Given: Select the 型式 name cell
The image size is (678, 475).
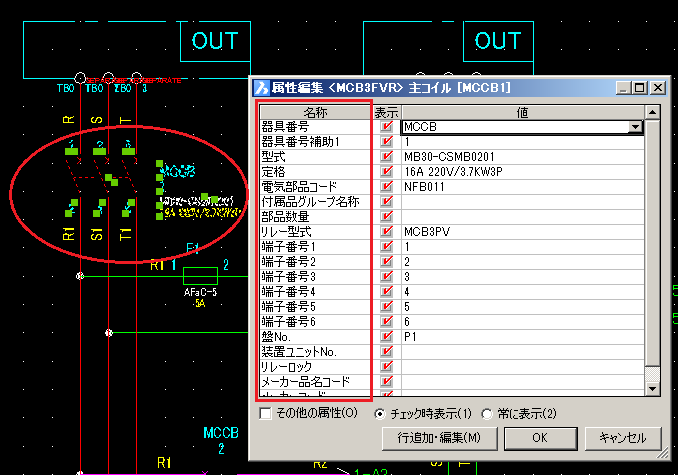Looking at the screenshot, I should (x=315, y=156).
